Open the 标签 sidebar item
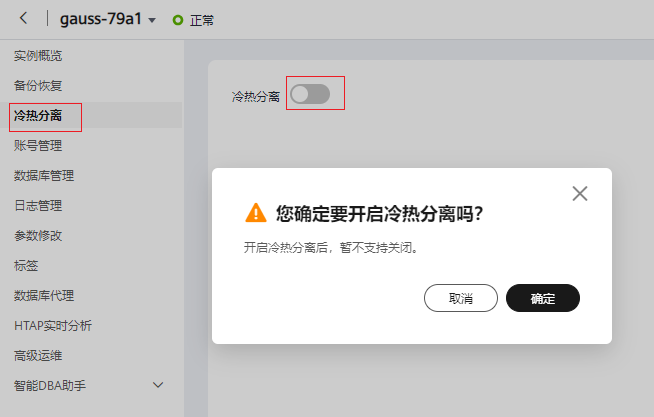The height and width of the screenshot is (417, 654). pos(26,266)
